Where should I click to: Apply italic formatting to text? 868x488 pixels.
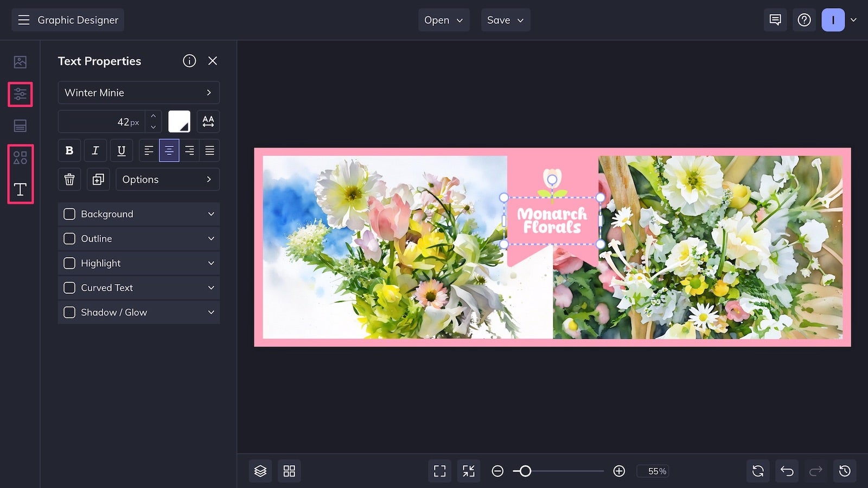(x=95, y=150)
